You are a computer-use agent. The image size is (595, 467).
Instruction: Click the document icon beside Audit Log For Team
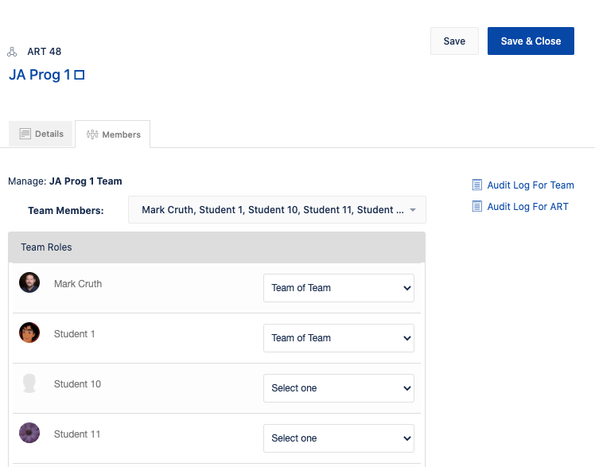coord(477,185)
